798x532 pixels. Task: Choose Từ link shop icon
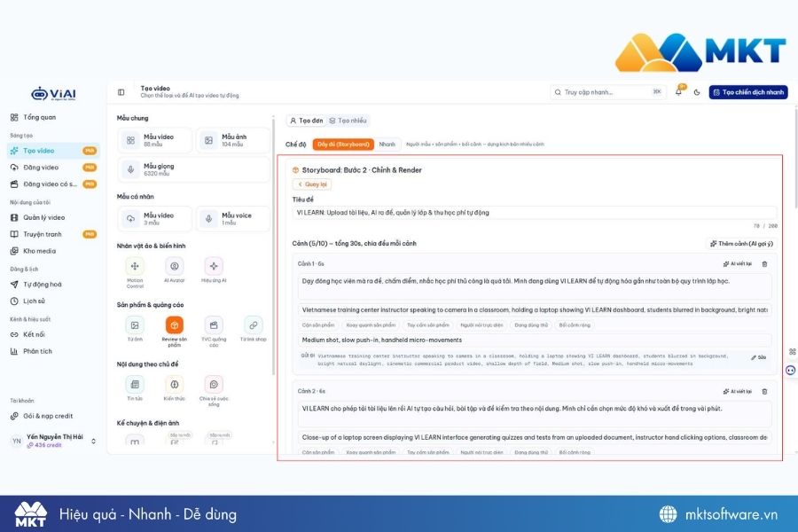point(253,325)
